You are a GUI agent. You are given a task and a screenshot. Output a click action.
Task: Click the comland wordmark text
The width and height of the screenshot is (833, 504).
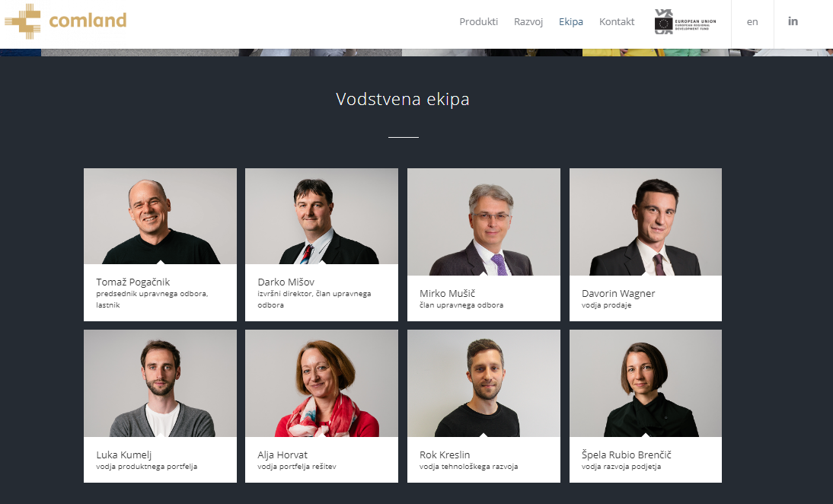tap(88, 21)
